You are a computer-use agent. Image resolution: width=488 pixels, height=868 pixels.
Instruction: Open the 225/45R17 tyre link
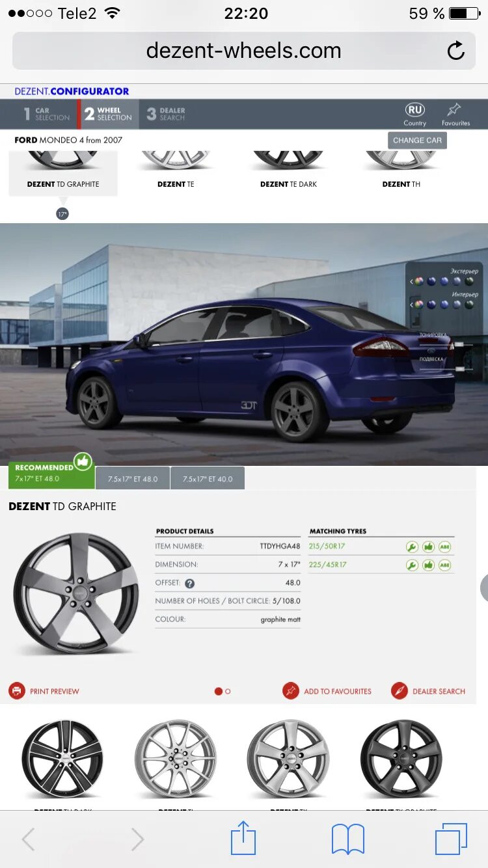[328, 565]
